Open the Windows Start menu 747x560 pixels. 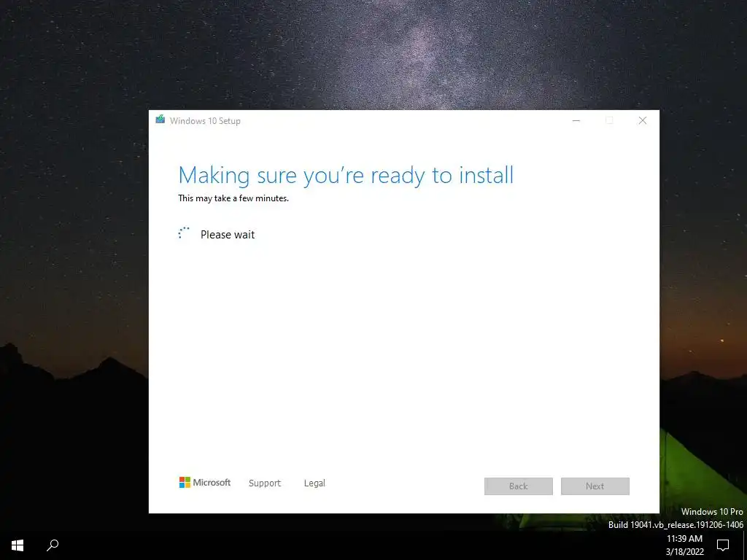tap(18, 545)
